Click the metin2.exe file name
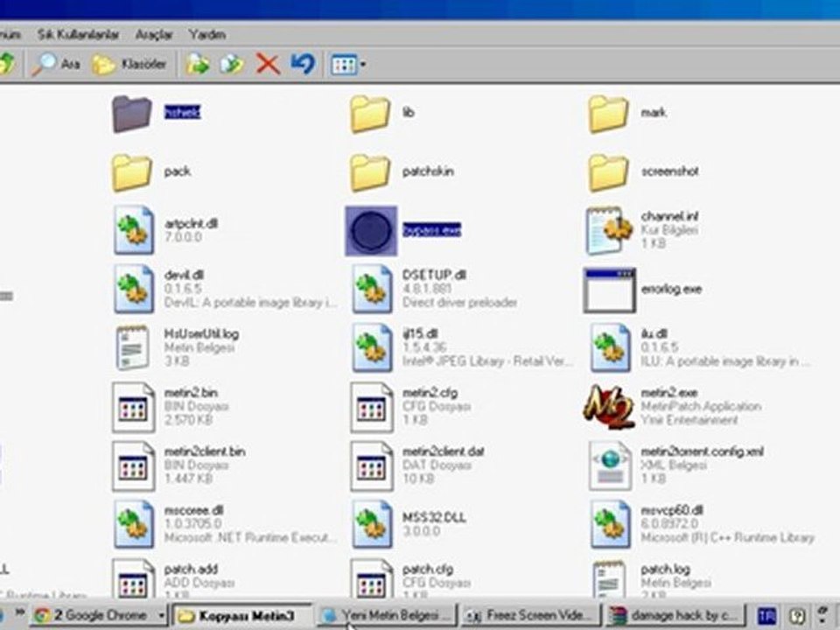The width and height of the screenshot is (840, 630). click(x=669, y=393)
